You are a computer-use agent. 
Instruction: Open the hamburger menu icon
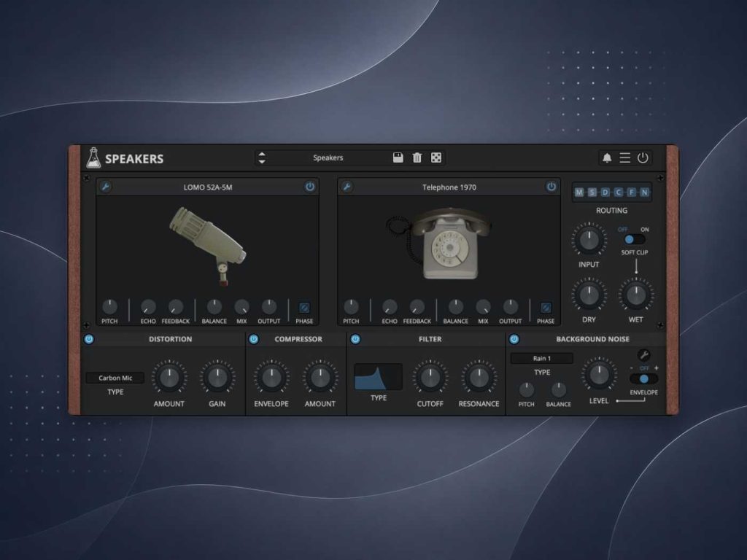[x=624, y=157]
